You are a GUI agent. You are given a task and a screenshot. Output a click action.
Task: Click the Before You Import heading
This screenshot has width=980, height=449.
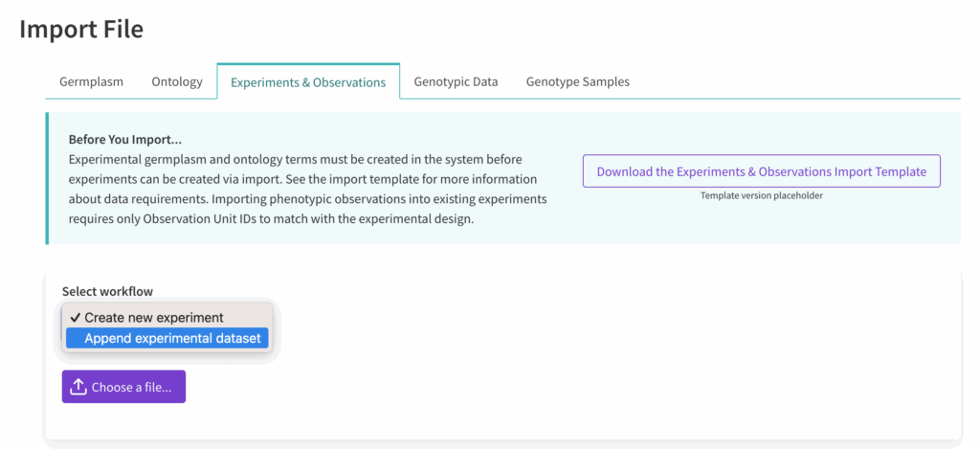point(124,140)
